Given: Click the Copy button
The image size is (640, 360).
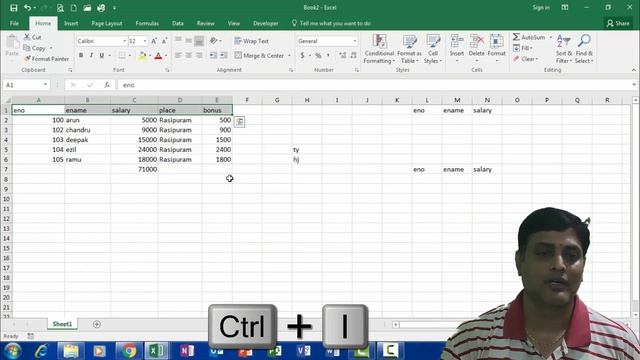Looking at the screenshot, I should (x=35, y=48).
